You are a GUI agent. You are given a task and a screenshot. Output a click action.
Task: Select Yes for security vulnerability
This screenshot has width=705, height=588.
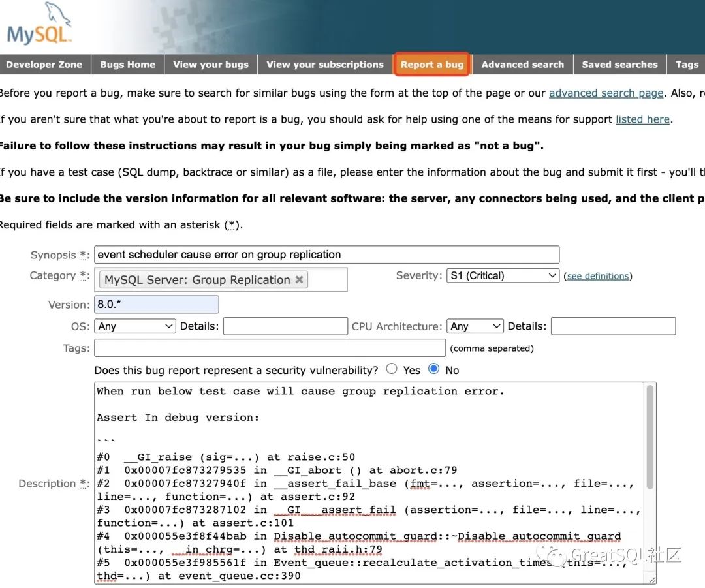pyautogui.click(x=392, y=369)
